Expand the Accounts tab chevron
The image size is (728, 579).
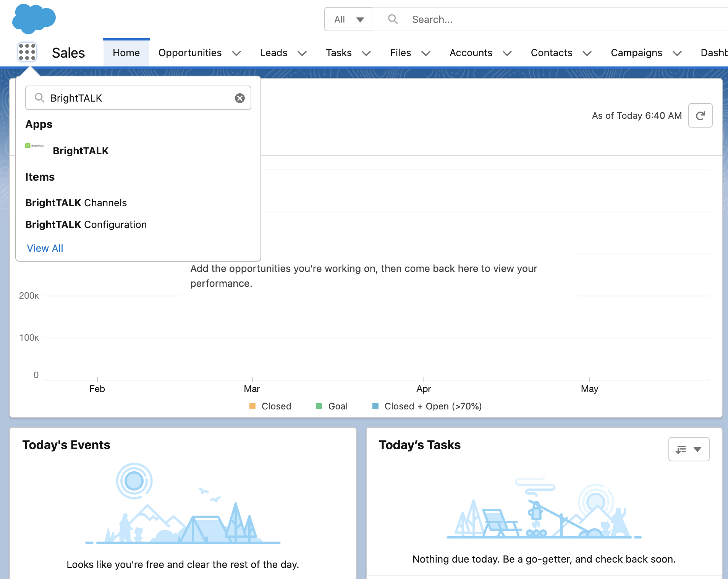(507, 53)
